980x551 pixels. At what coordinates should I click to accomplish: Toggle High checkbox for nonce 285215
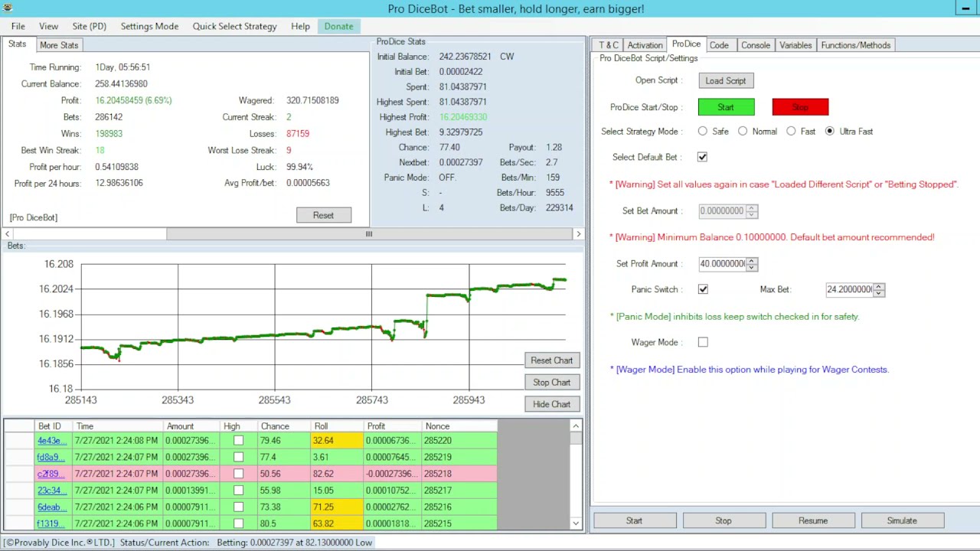238,524
